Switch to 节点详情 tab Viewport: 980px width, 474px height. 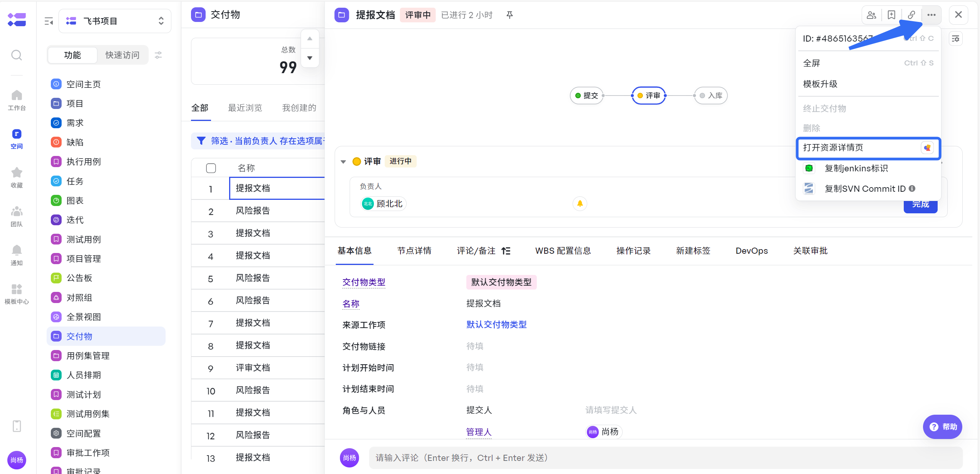[414, 251]
